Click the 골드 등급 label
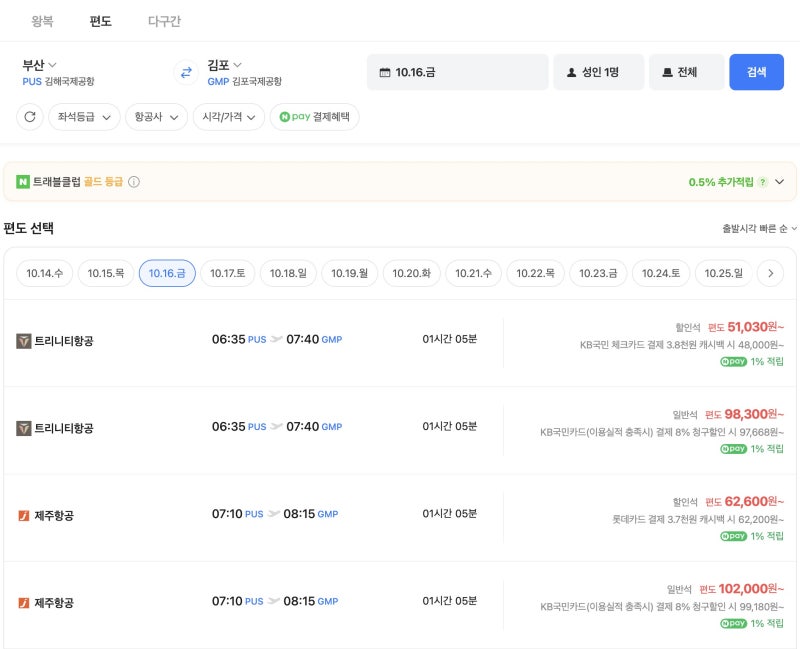800x649 pixels. (x=104, y=182)
